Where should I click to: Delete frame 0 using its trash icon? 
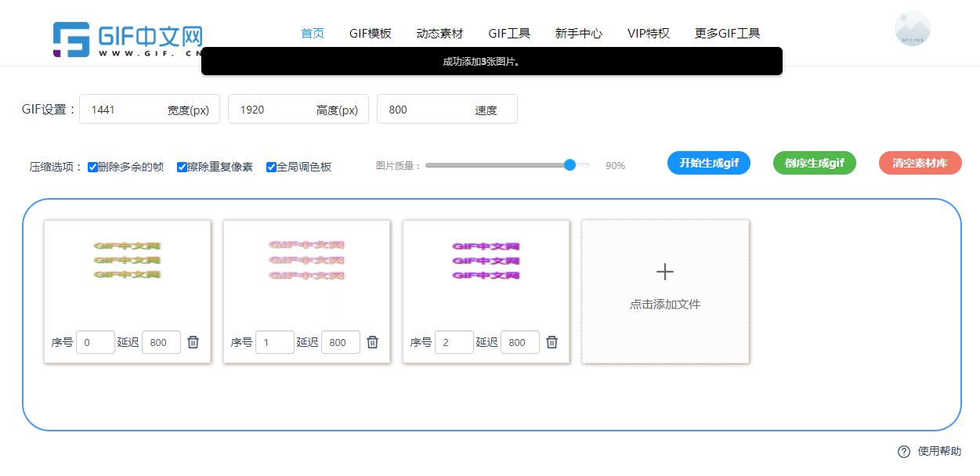point(193,341)
